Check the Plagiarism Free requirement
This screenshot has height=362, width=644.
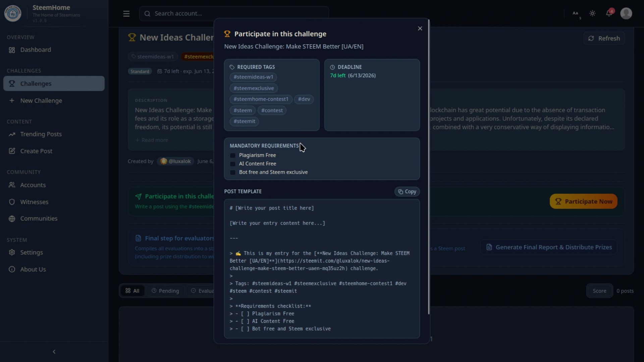tap(233, 156)
